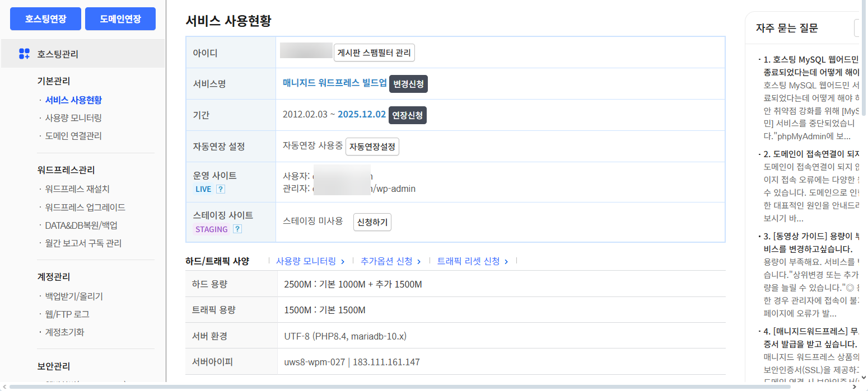Open 워드프레스 업그레이드 menu item

(85, 207)
